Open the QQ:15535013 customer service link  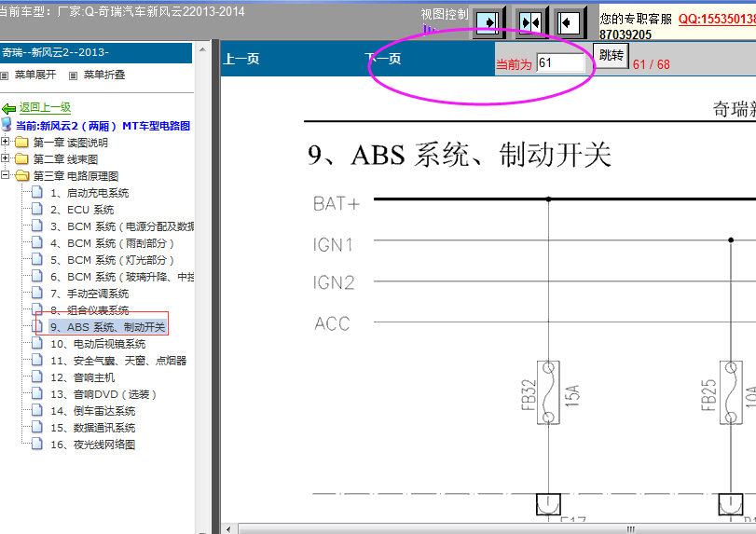click(717, 20)
